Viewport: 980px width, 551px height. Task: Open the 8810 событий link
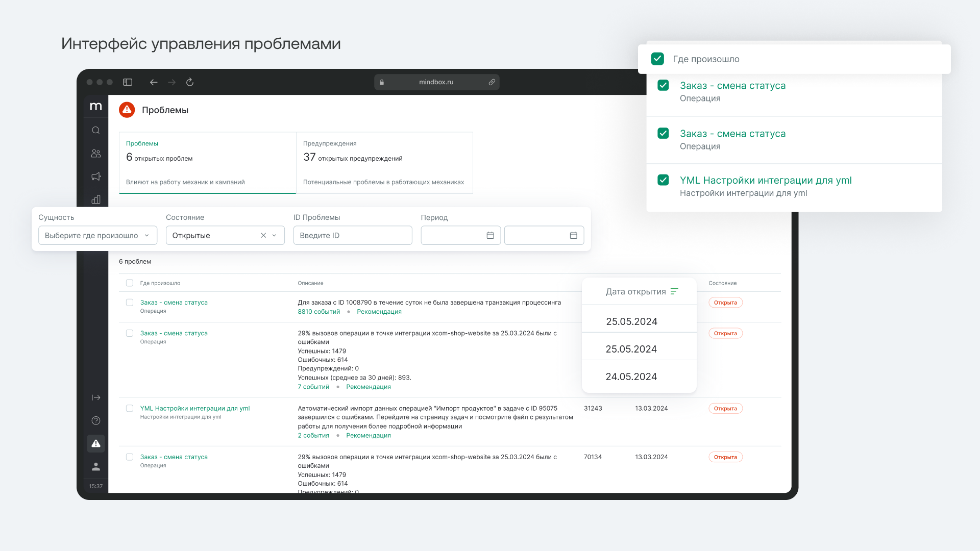pyautogui.click(x=318, y=312)
